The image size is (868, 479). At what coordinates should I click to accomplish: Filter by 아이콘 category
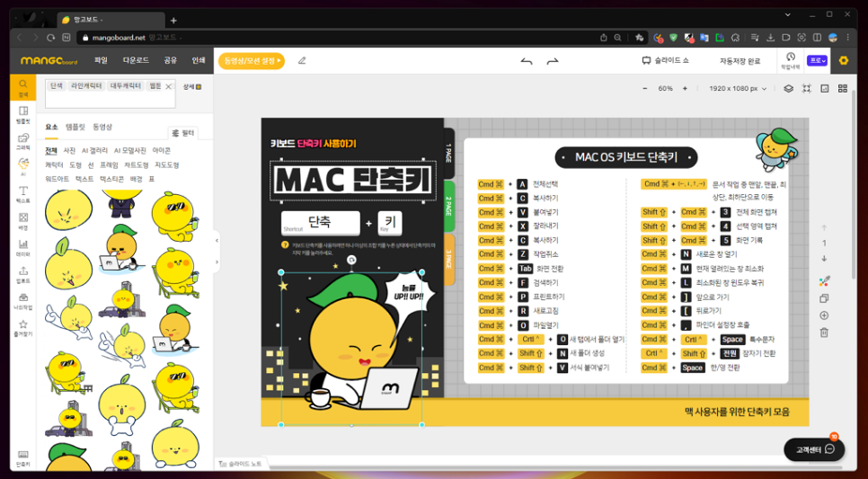[162, 150]
